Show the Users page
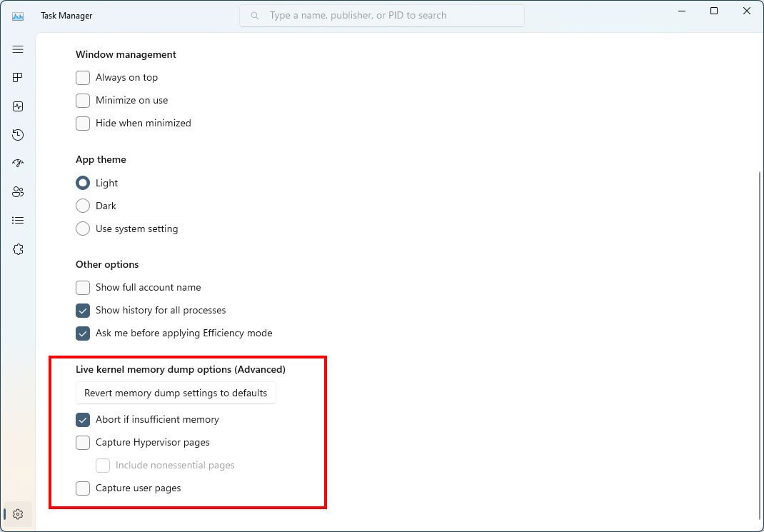Viewport: 764px width, 532px height. point(17,191)
